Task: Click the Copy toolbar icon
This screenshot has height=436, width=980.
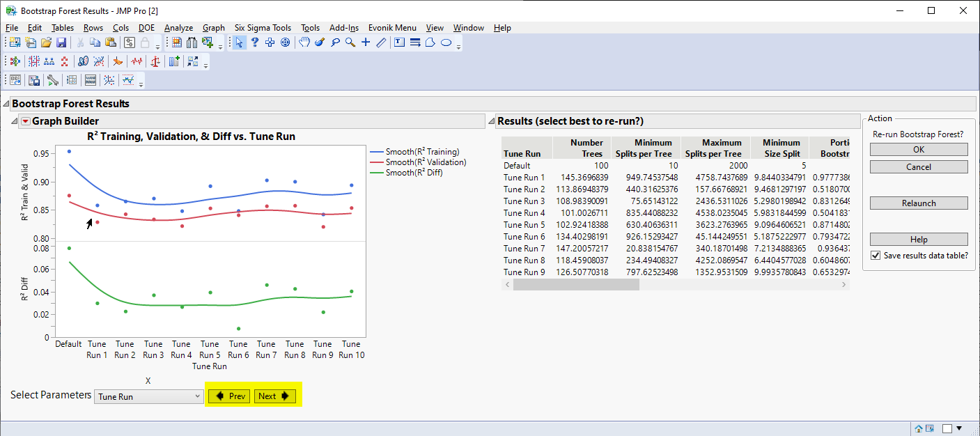Action: point(95,42)
